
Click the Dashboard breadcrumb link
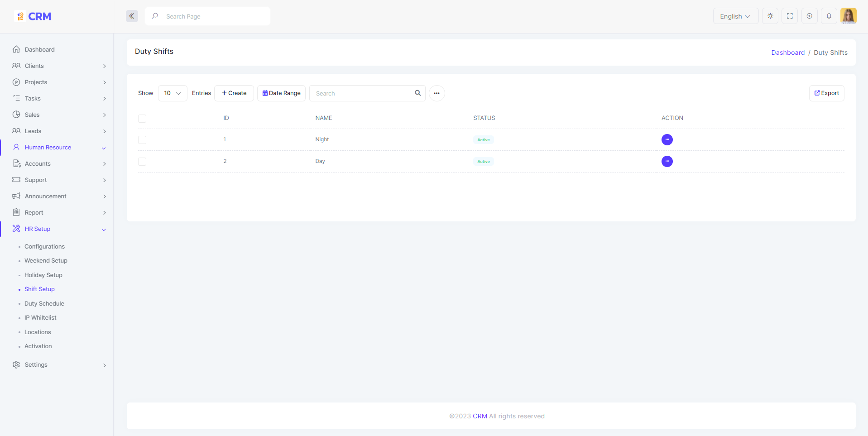(x=788, y=53)
